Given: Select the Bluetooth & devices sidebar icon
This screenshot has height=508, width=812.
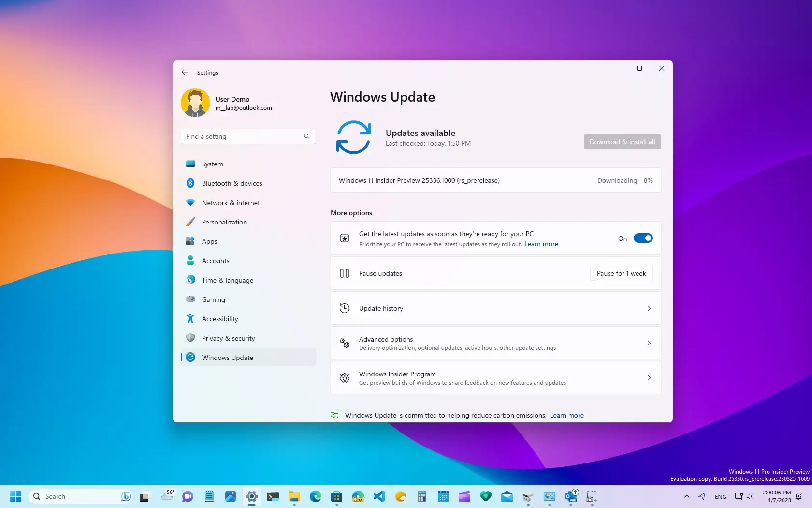Looking at the screenshot, I should [190, 183].
